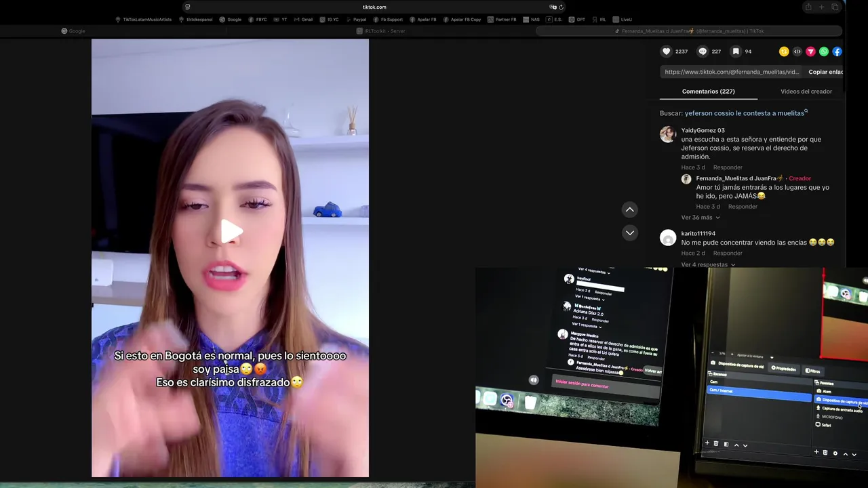Go to previous video with up arrow
This screenshot has width=868, height=488.
630,209
